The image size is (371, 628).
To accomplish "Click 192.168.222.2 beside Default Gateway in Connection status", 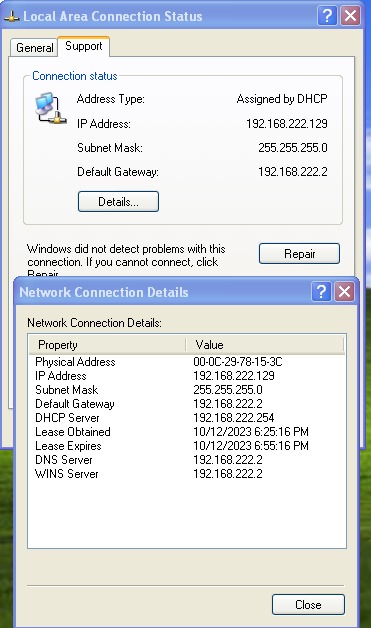I will 292,172.
